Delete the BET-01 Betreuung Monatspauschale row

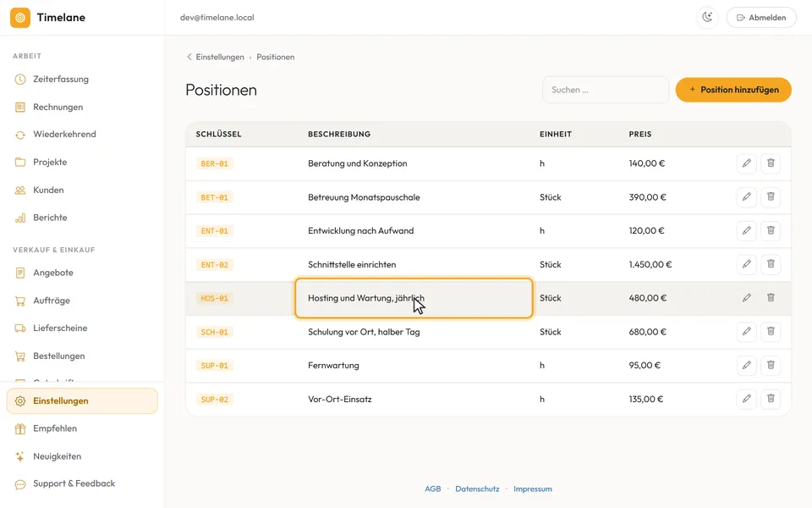771,197
